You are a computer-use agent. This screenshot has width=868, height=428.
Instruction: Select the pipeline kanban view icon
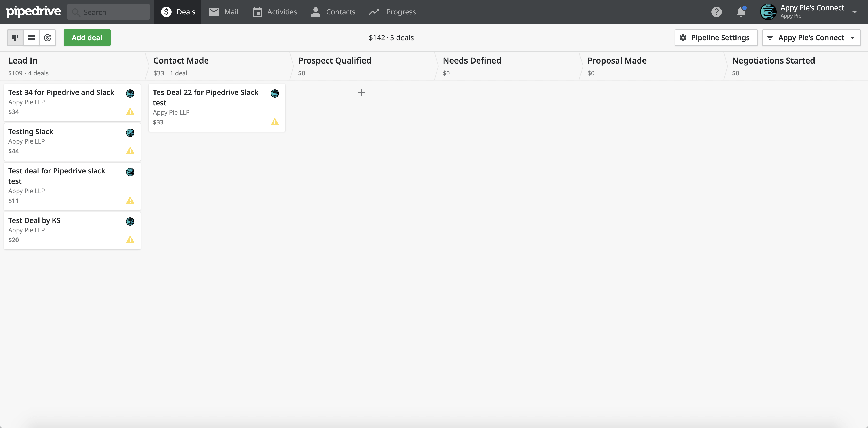pos(15,37)
